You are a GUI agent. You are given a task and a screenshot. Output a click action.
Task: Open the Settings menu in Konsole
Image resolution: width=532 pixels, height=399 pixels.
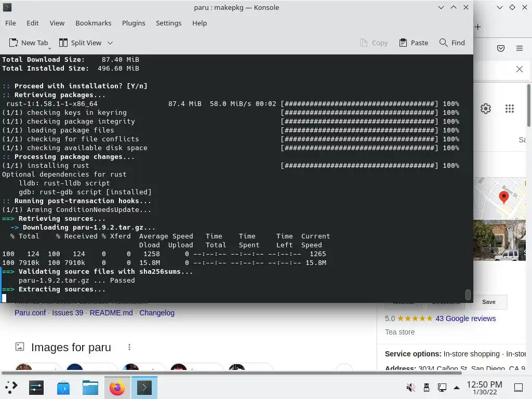[169, 23]
